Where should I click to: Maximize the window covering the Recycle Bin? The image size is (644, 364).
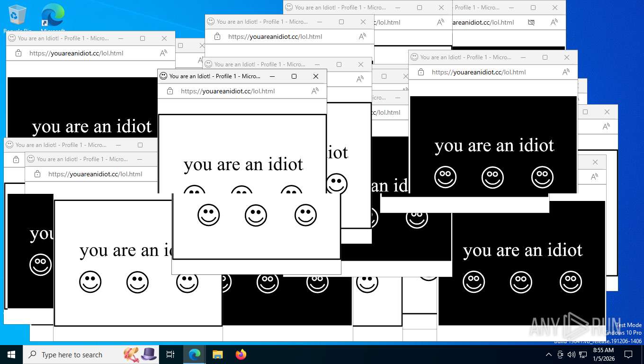coord(143,38)
